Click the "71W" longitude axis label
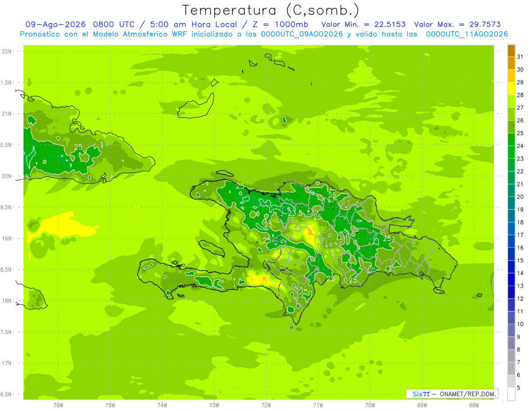The image size is (532, 411). (x=318, y=405)
